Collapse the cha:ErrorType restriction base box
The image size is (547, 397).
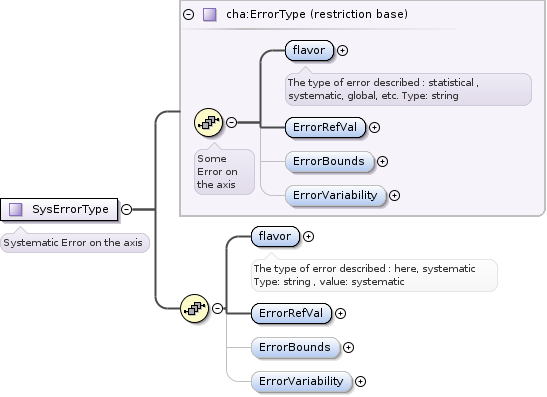point(188,14)
